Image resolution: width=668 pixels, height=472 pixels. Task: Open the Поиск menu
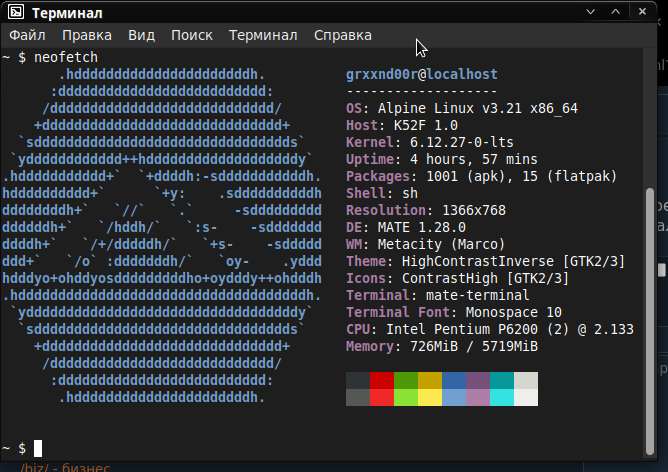191,35
